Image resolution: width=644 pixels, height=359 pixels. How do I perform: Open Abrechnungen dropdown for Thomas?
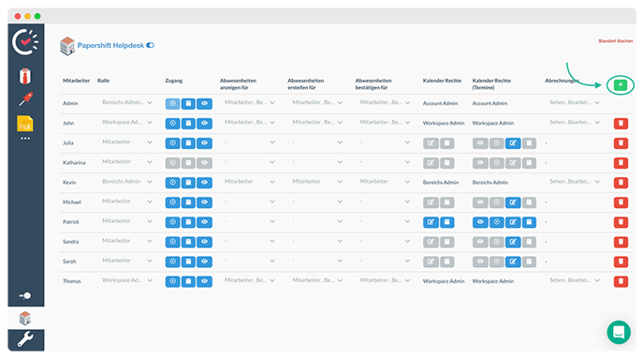point(575,280)
